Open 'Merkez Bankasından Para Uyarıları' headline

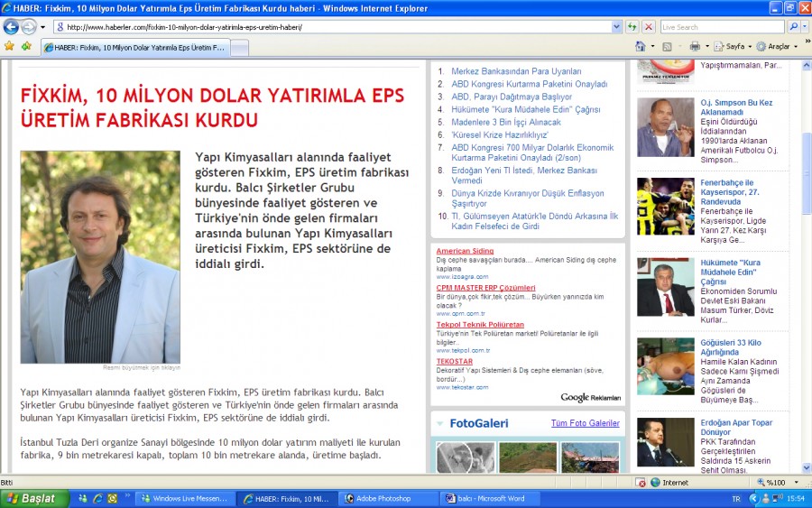(x=516, y=71)
